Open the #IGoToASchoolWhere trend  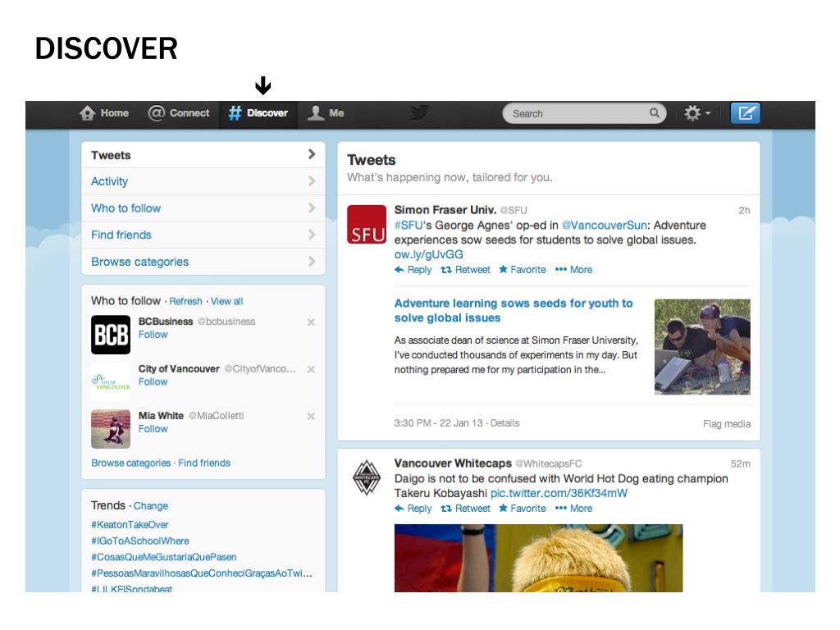pos(139,541)
